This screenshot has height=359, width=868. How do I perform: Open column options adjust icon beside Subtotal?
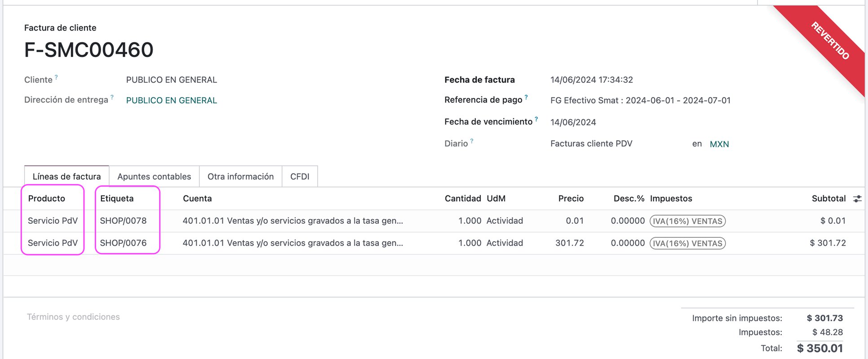coord(857,199)
